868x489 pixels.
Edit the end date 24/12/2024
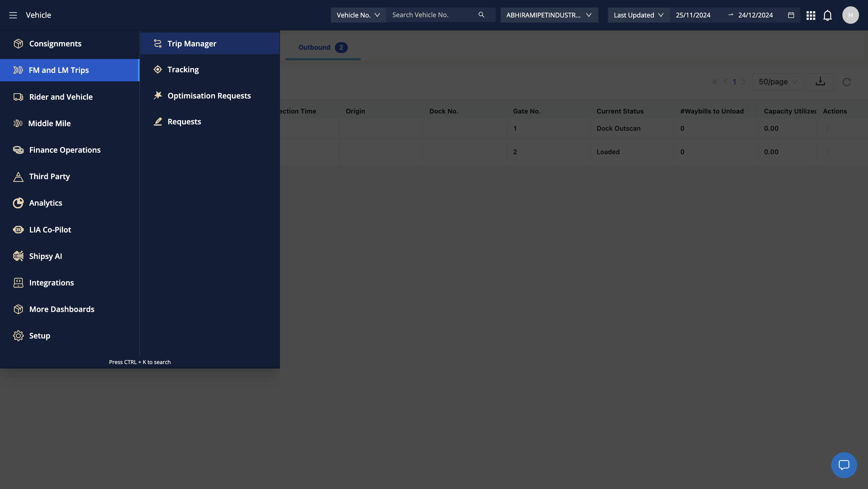[756, 15]
